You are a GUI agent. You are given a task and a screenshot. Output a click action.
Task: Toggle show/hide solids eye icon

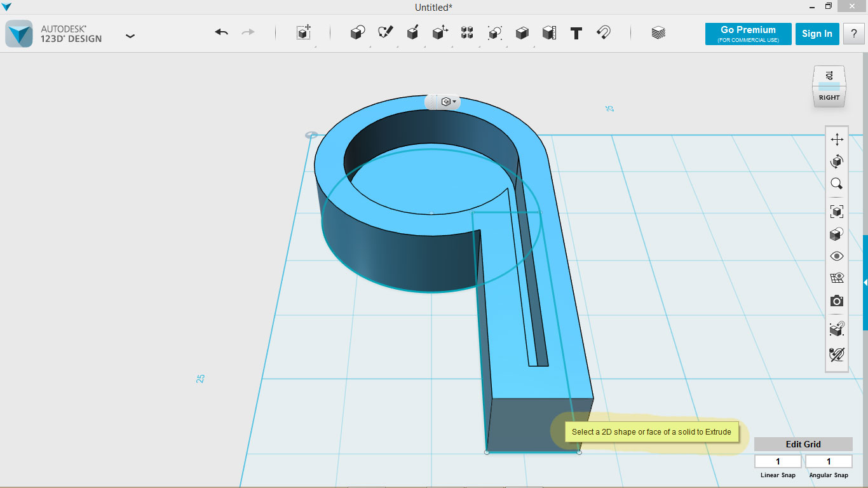[837, 256]
